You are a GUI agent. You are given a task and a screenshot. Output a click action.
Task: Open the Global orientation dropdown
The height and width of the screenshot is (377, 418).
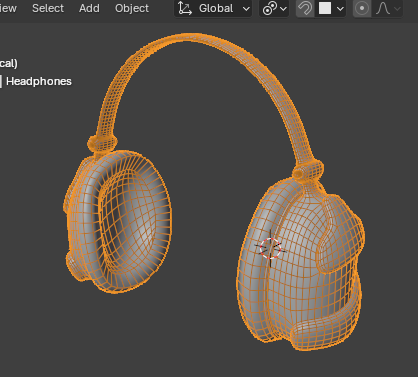213,8
